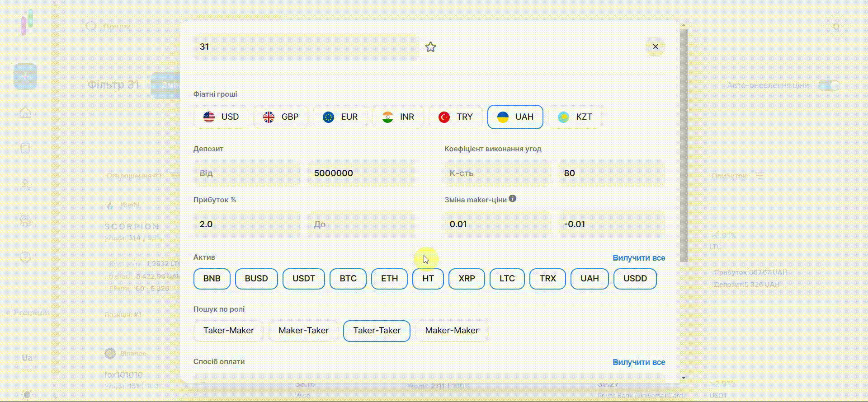
Task: Deselect the USDT asset chip
Action: 303,279
